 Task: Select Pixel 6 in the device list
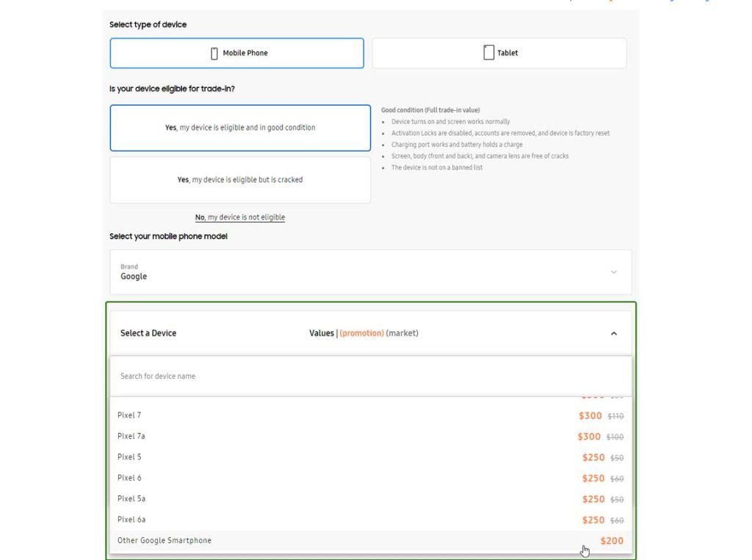[x=129, y=478]
